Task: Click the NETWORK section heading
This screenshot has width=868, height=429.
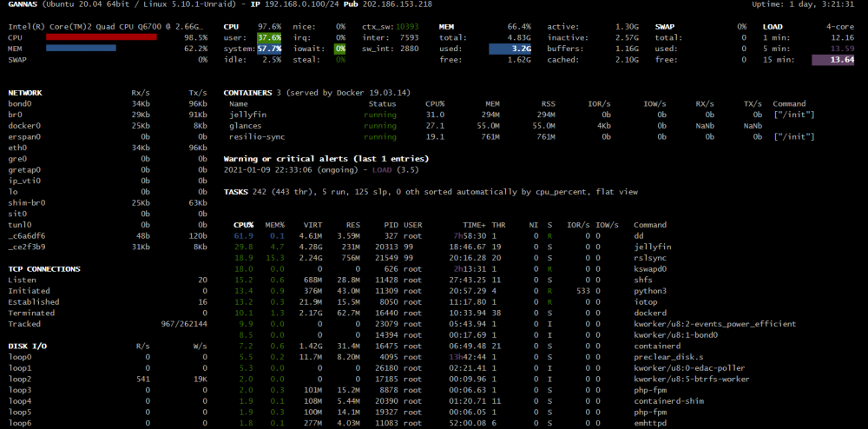Action: [x=25, y=93]
